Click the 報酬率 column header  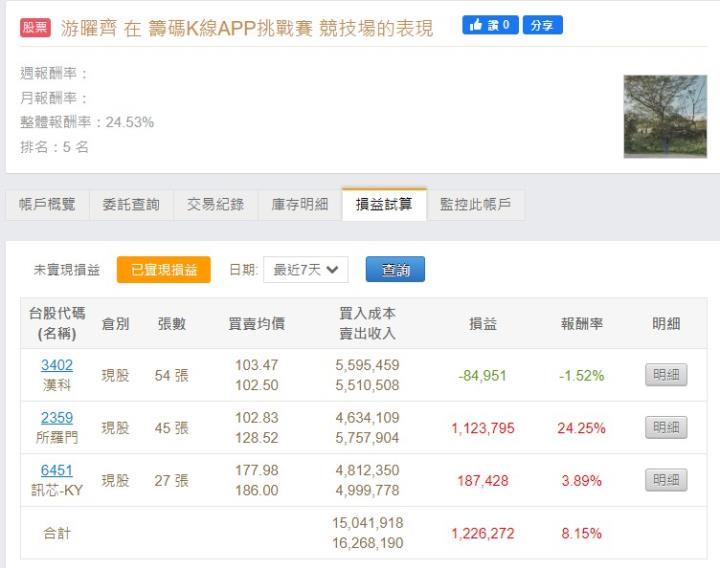point(581,324)
